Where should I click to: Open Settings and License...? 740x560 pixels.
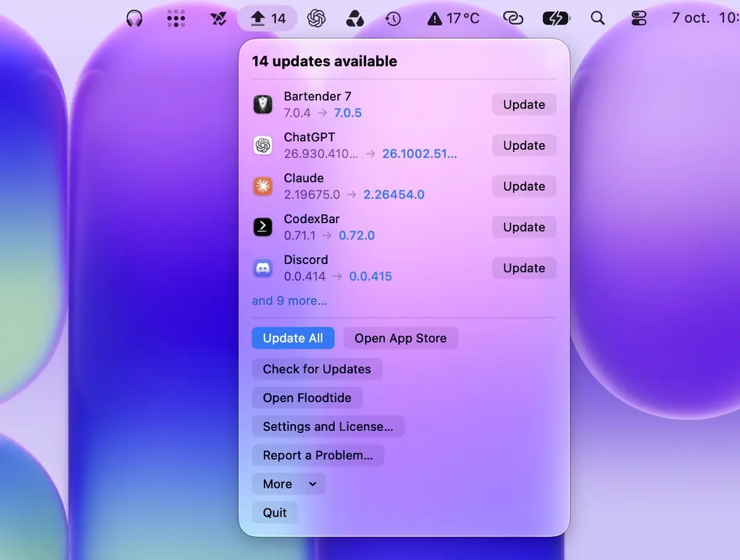pyautogui.click(x=328, y=426)
